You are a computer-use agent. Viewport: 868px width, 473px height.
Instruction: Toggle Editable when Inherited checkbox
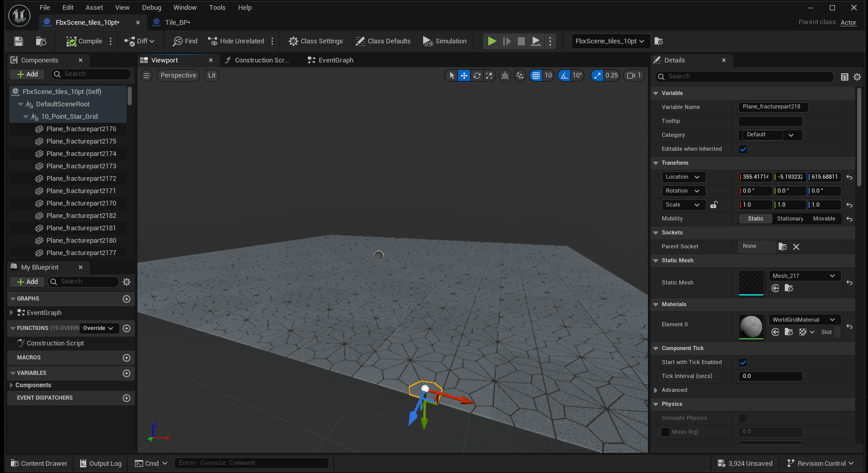point(743,149)
